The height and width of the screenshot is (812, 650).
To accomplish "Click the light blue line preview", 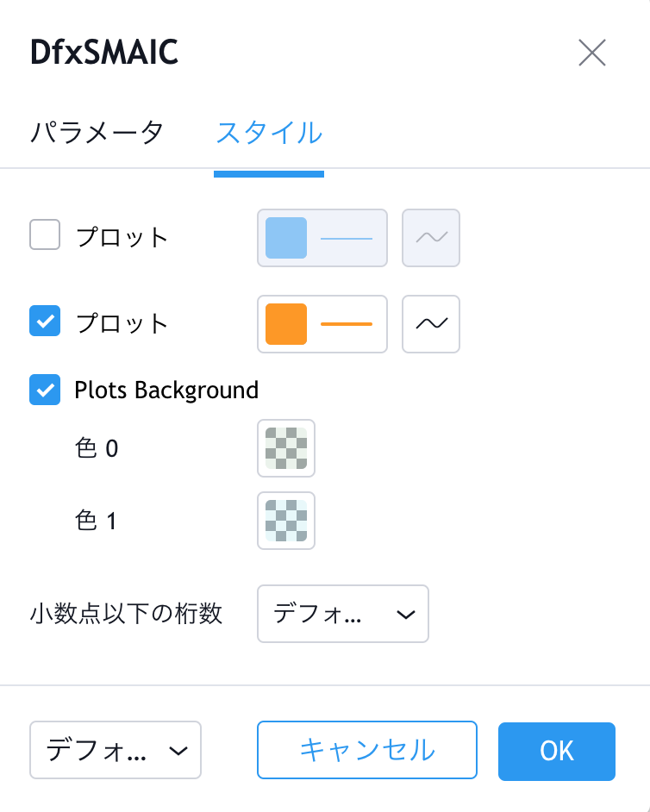I will pos(347,238).
